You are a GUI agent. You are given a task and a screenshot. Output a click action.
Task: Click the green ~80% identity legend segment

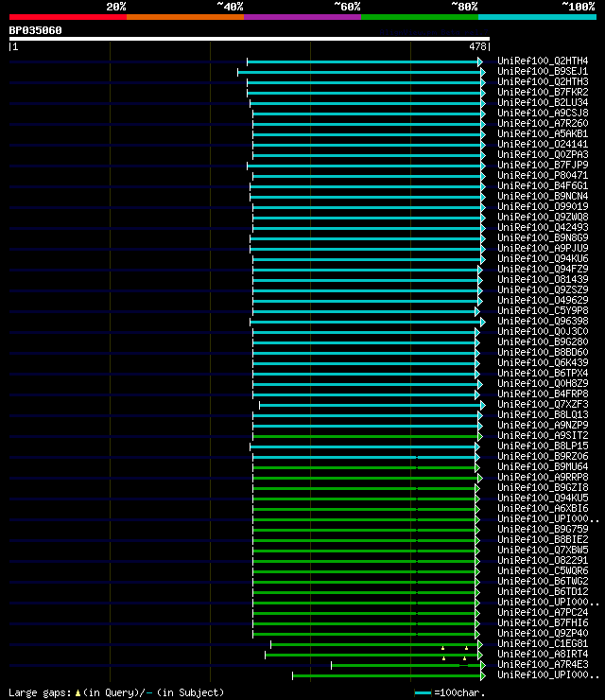(420, 17)
